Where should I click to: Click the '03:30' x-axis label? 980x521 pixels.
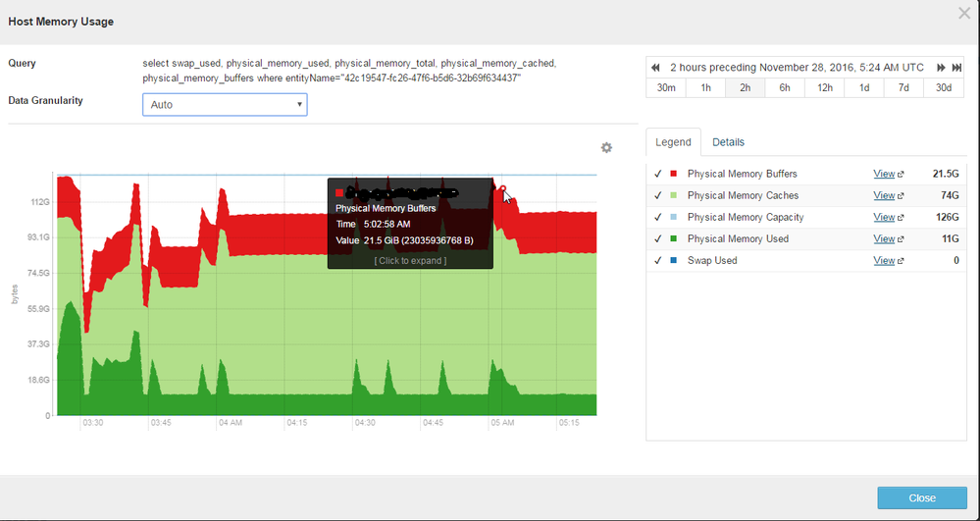92,423
